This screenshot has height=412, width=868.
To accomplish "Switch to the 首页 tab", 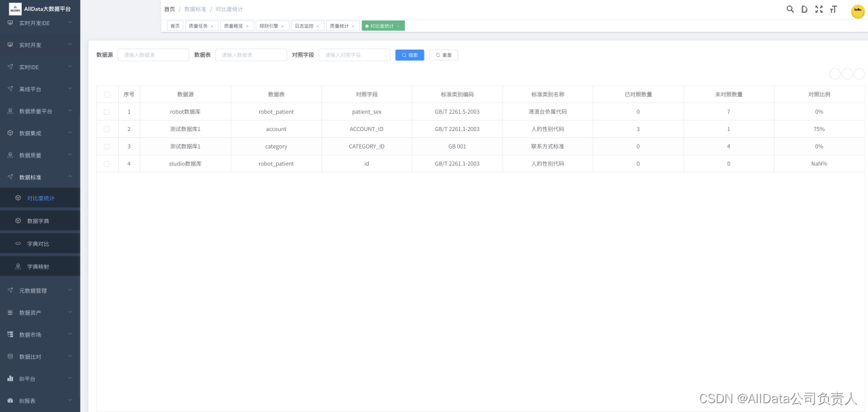I will tap(175, 26).
